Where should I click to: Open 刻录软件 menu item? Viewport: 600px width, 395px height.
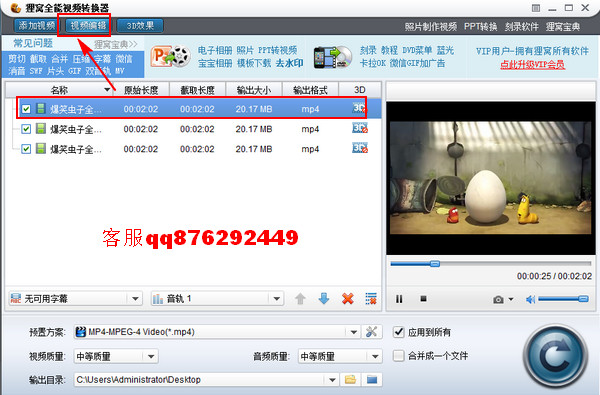[x=521, y=26]
